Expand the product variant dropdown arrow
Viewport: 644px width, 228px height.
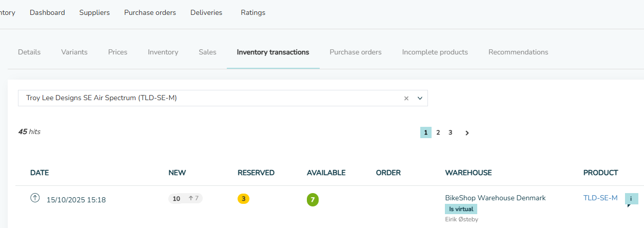pyautogui.click(x=420, y=98)
